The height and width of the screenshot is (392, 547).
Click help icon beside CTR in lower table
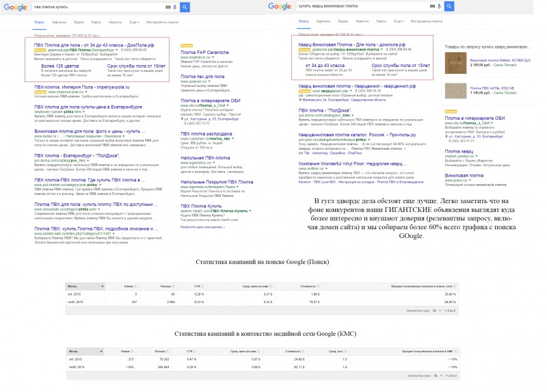195,351
